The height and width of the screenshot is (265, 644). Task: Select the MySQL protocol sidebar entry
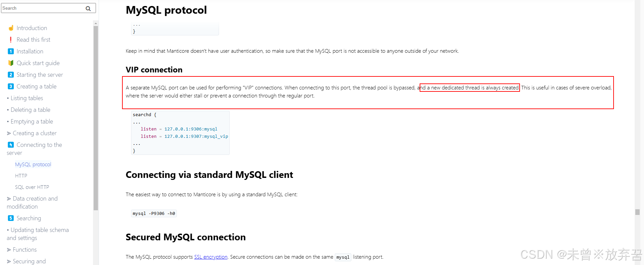pos(33,165)
